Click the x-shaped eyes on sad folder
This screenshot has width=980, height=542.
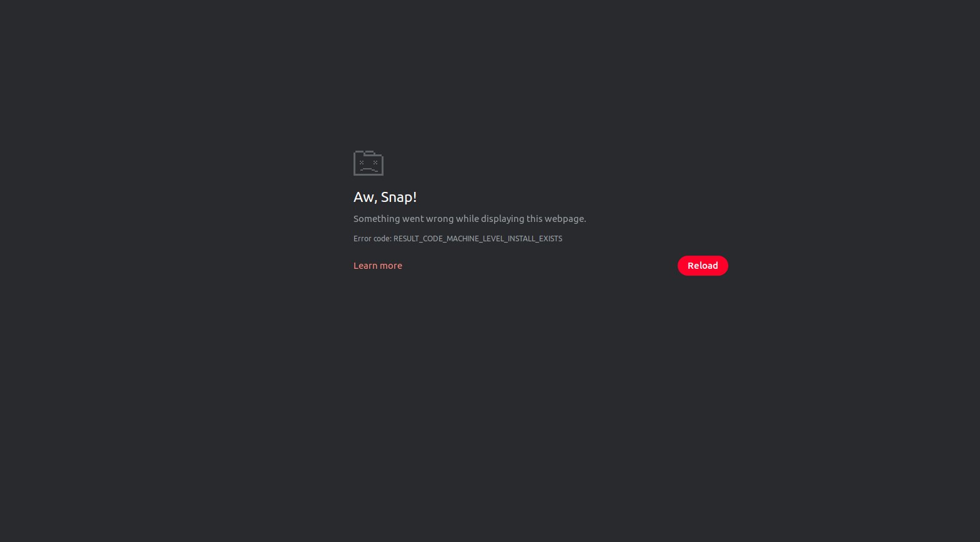click(368, 163)
